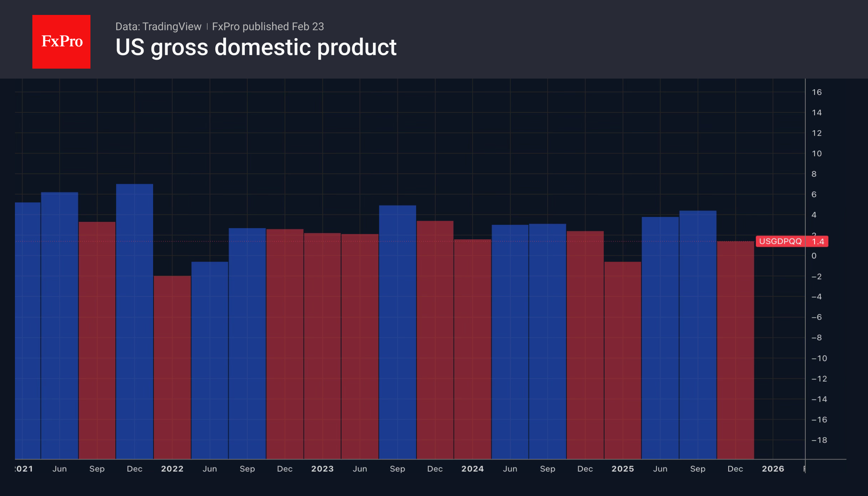868x496 pixels.
Task: Select the USGDPQQ series label badge
Action: click(782, 241)
